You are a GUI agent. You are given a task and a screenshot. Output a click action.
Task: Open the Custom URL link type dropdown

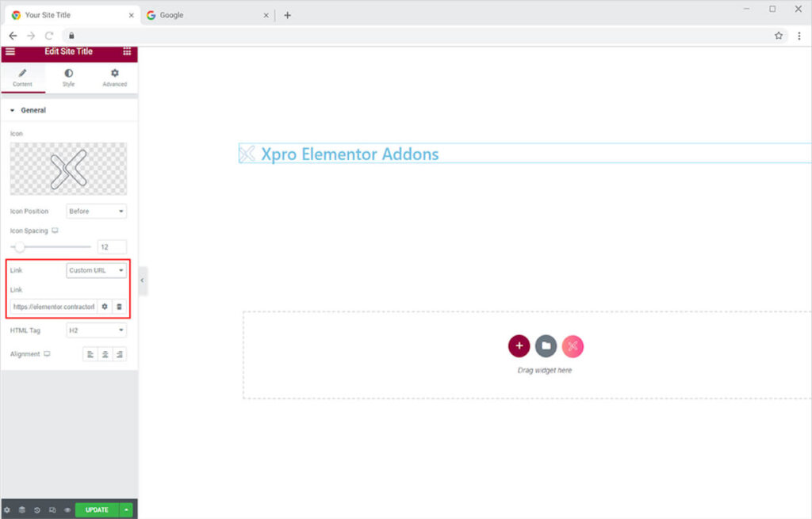(96, 270)
